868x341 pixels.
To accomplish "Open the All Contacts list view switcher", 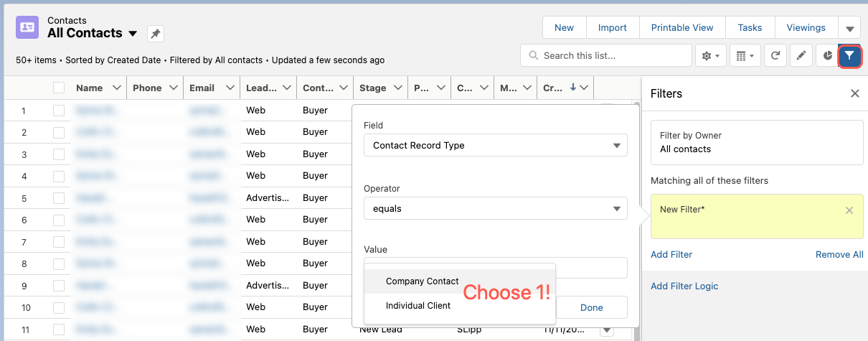I will [x=133, y=34].
